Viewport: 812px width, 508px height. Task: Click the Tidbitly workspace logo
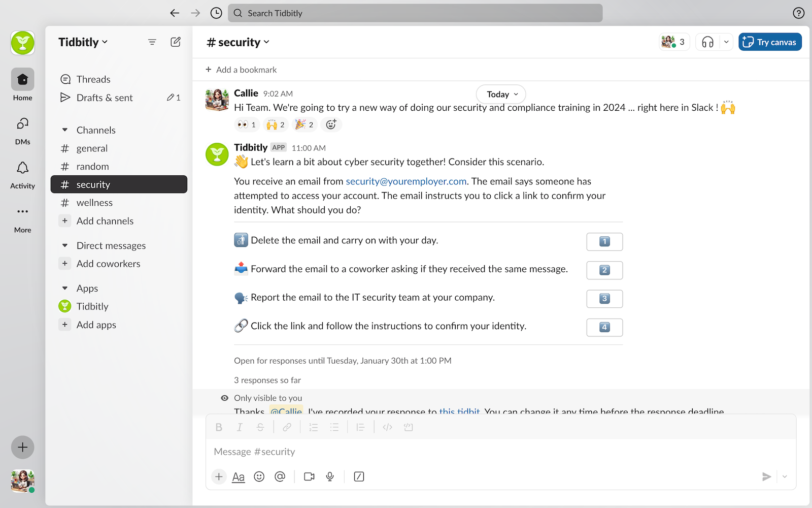(x=23, y=43)
